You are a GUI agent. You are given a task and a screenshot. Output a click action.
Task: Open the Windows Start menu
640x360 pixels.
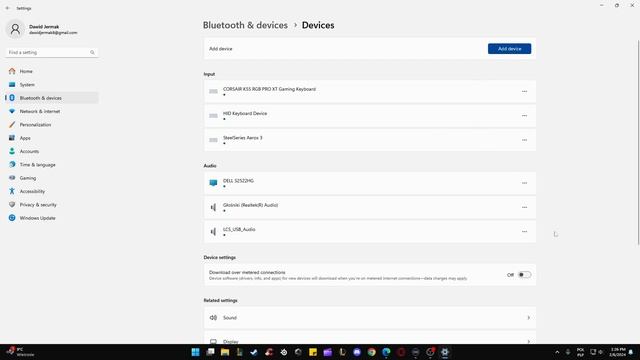pos(196,352)
